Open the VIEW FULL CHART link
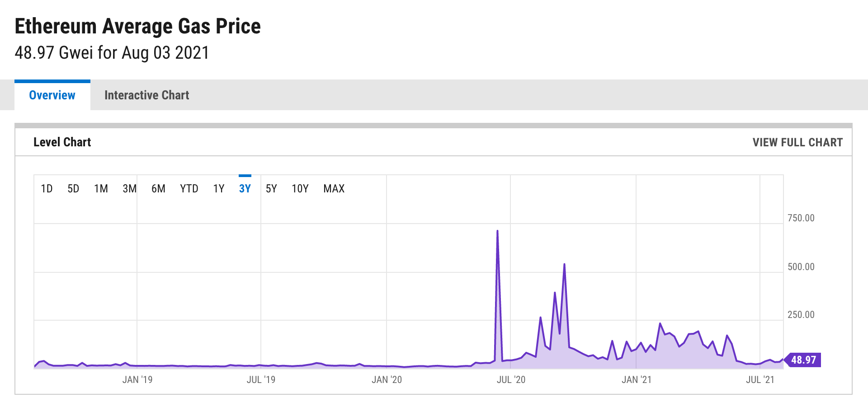The height and width of the screenshot is (411, 868). [797, 142]
